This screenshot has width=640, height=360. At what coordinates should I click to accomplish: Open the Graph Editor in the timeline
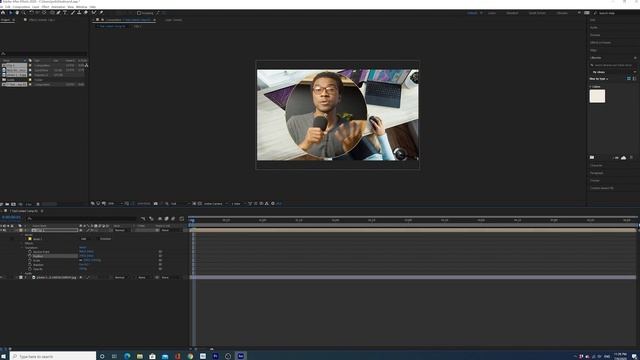(x=182, y=219)
